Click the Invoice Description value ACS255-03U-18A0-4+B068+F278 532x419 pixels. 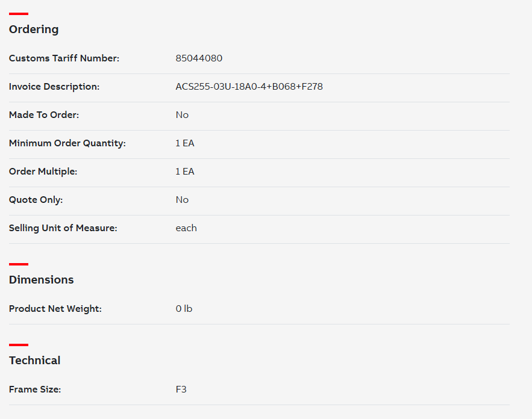[249, 87]
